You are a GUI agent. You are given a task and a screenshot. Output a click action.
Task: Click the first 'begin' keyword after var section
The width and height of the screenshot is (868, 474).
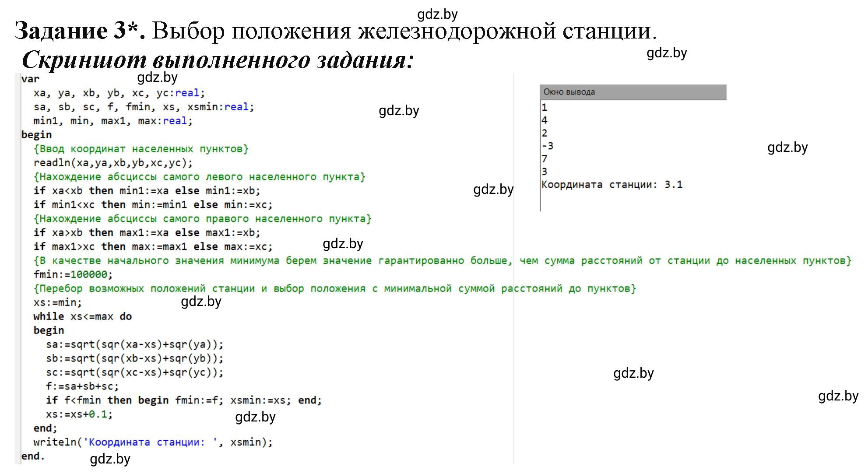click(36, 135)
